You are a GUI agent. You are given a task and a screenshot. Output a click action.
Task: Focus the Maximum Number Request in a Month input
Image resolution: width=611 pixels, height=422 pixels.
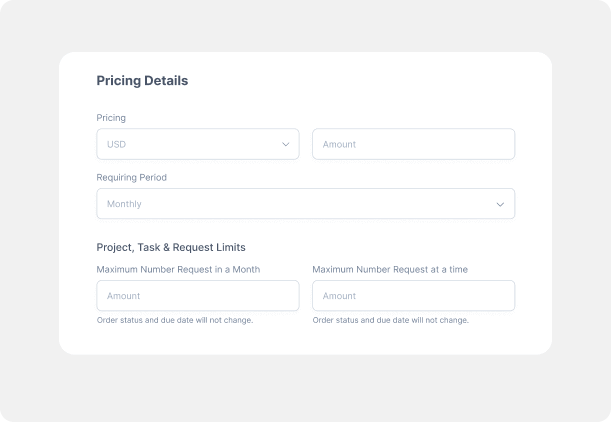tap(197, 296)
